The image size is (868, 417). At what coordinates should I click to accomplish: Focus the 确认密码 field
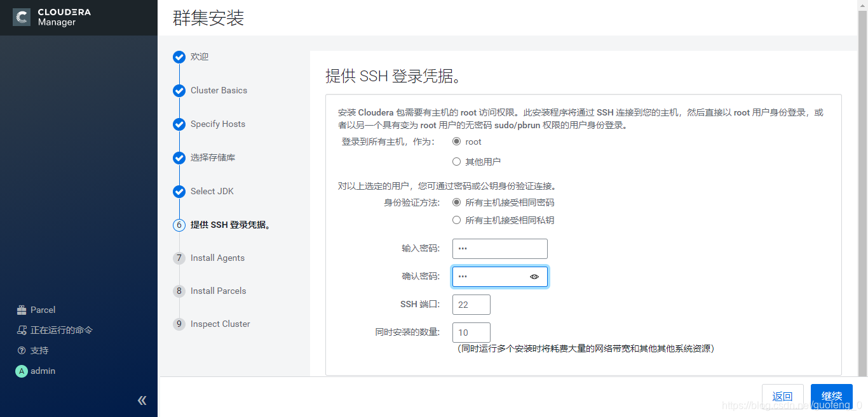click(500, 277)
